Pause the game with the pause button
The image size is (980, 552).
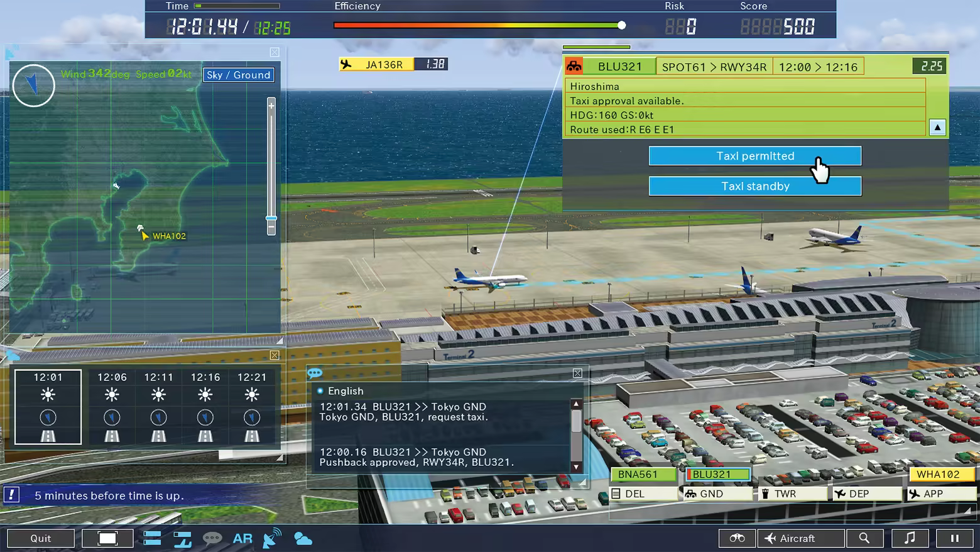coord(954,538)
